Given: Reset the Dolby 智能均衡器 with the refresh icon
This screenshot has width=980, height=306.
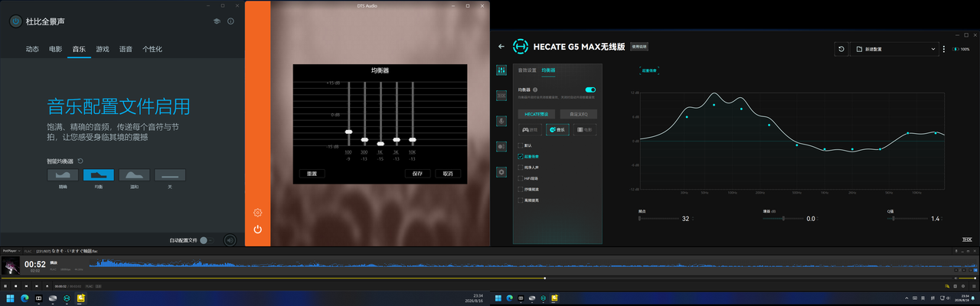Looking at the screenshot, I should click(80, 161).
